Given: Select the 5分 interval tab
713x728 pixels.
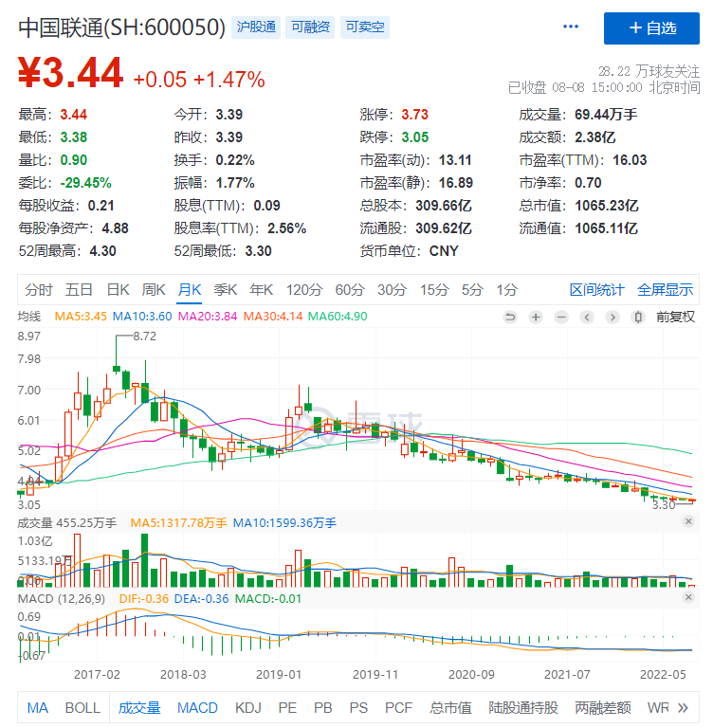Looking at the screenshot, I should [472, 290].
